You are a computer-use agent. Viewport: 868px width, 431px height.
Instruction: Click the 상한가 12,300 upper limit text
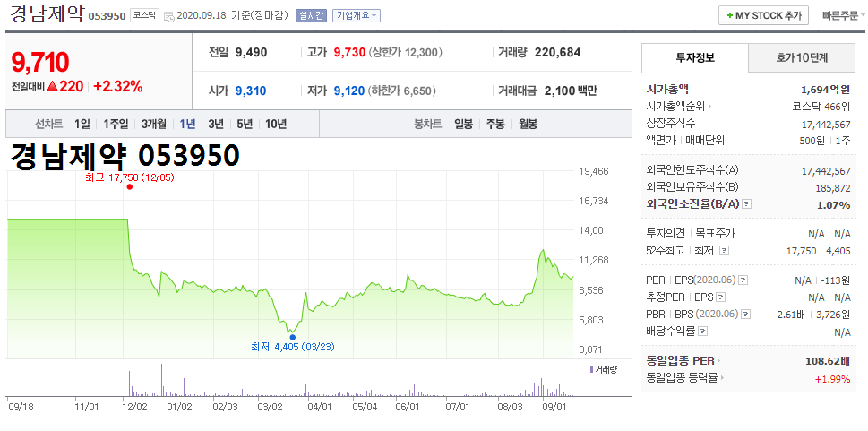(x=406, y=53)
